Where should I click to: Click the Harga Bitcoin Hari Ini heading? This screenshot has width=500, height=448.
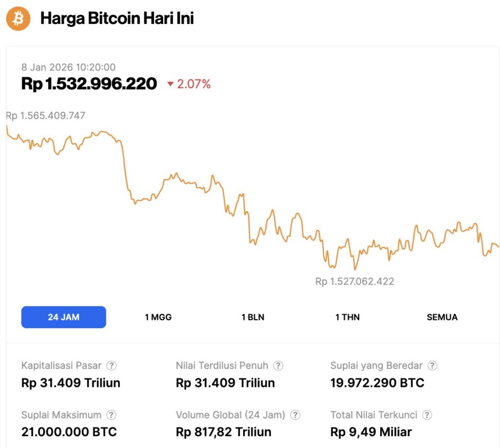(117, 18)
